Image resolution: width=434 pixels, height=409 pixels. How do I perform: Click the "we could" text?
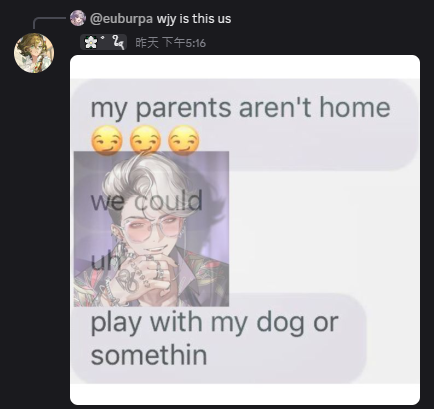(147, 201)
